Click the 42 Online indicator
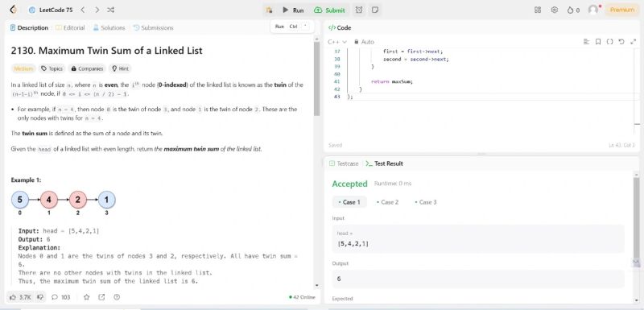 (302, 297)
